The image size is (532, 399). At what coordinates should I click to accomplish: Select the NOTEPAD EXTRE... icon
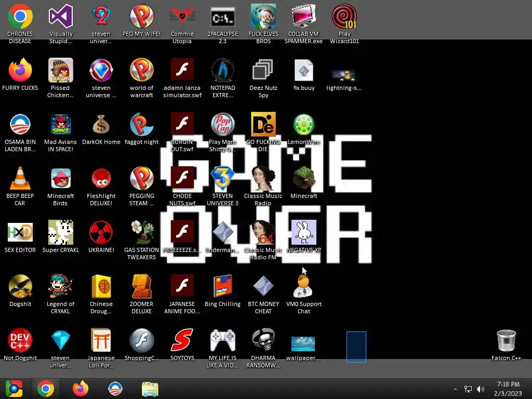click(x=222, y=70)
